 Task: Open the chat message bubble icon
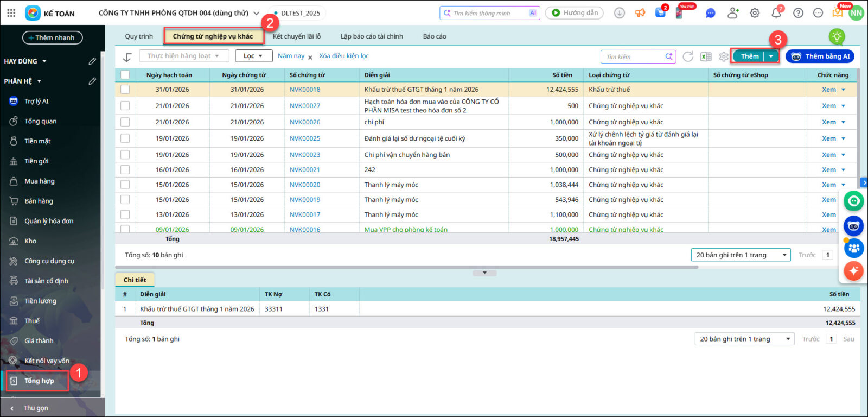click(710, 13)
